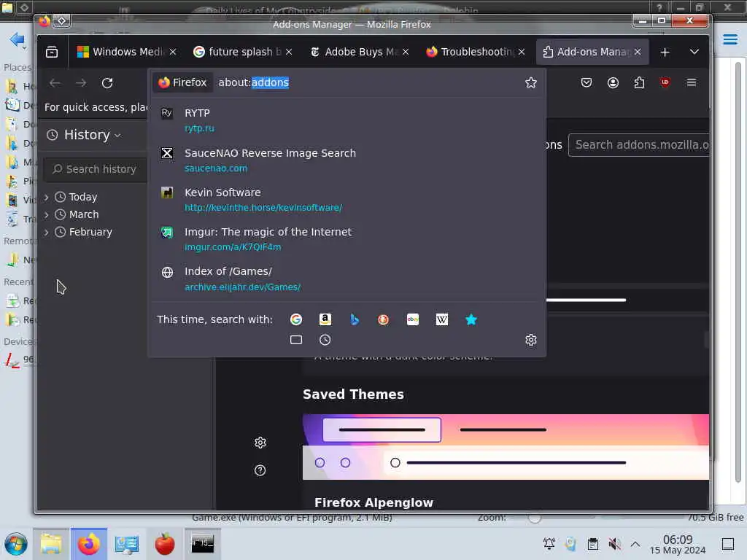The width and height of the screenshot is (747, 560).
Task: Search open tabs with the tab icon
Action: tap(296, 340)
